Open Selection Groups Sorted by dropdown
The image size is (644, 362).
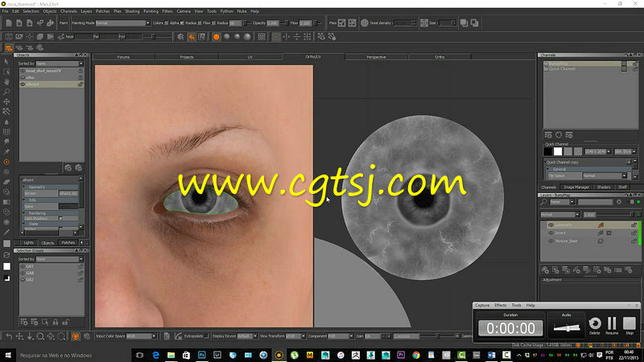(x=60, y=259)
